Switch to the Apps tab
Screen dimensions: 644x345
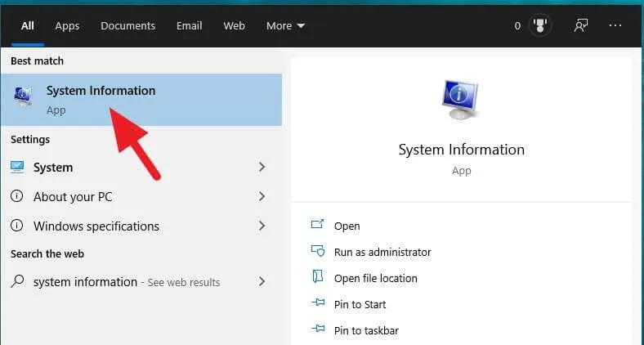[67, 26]
